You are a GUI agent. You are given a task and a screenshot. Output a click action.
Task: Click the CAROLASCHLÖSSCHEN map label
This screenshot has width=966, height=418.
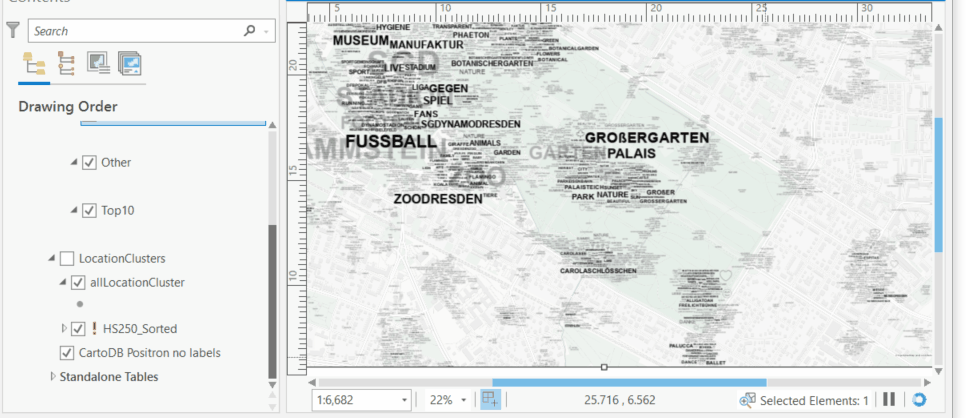coord(598,271)
